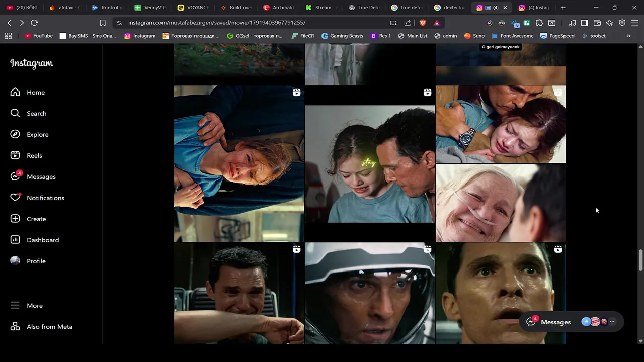Open Brave VPN shield icon

tap(622, 23)
